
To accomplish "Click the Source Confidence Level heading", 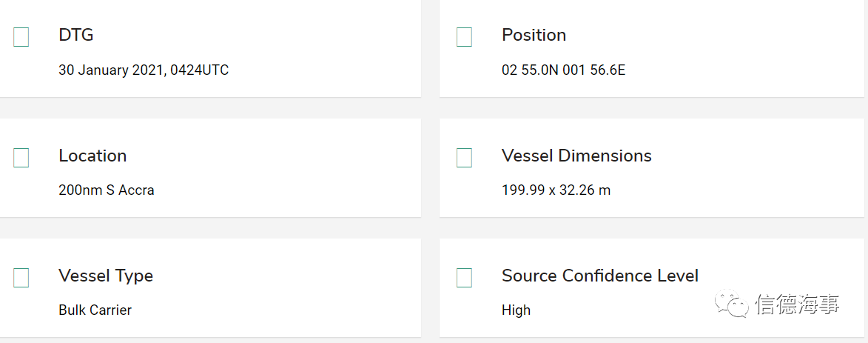I will (x=600, y=276).
